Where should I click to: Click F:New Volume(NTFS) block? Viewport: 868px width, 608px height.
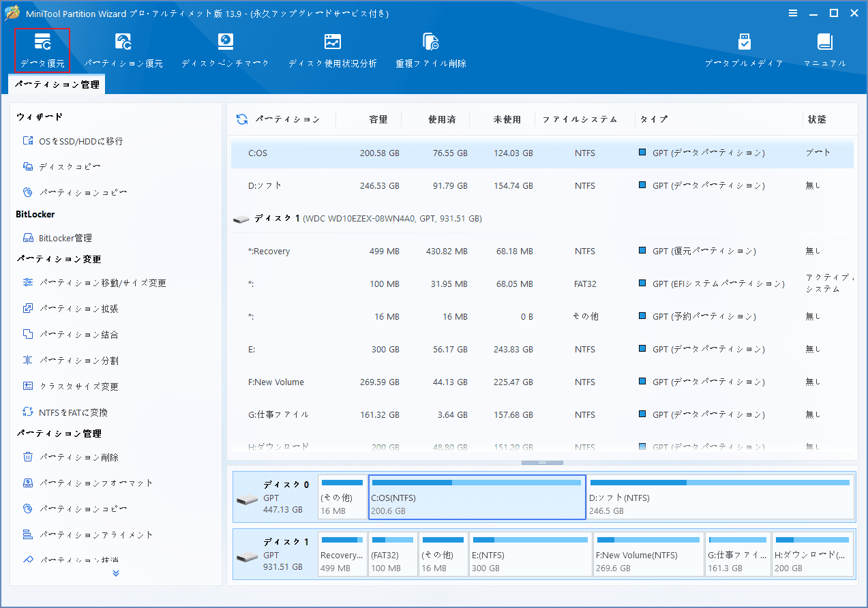[648, 554]
